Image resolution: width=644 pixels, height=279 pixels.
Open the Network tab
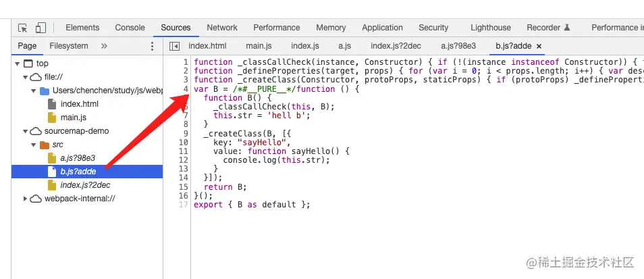coord(222,28)
